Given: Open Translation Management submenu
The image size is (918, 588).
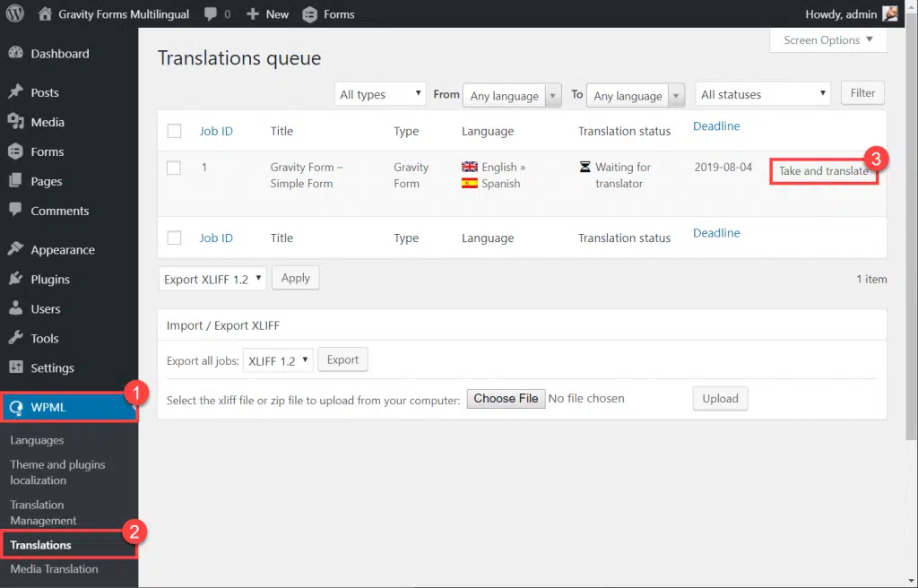Looking at the screenshot, I should coord(43,513).
